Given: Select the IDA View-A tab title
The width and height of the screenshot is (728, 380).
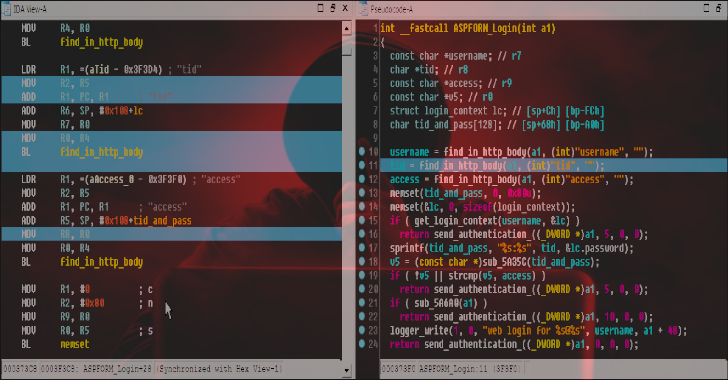Looking at the screenshot, I should coord(30,9).
